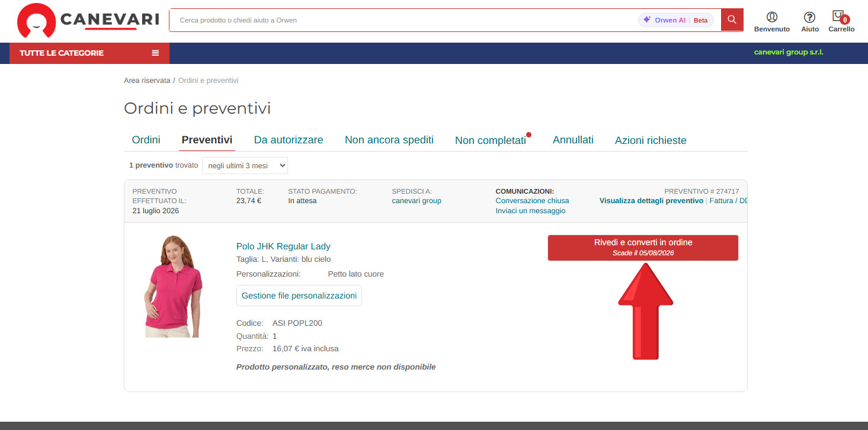Screen dimensions: 868x430
Task: Click the red search magnifier button
Action: coord(732,20)
